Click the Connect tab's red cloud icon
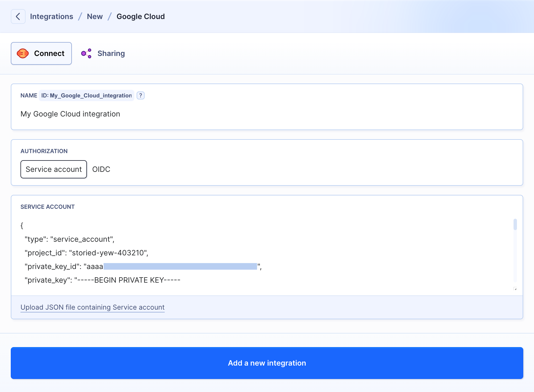 (23, 53)
